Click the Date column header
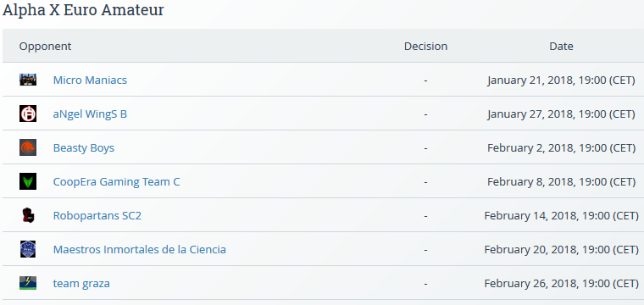This screenshot has height=305, width=644. pos(561,47)
